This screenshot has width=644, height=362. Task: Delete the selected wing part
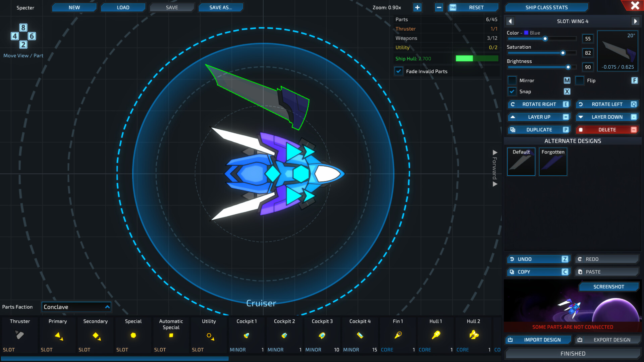point(607,130)
